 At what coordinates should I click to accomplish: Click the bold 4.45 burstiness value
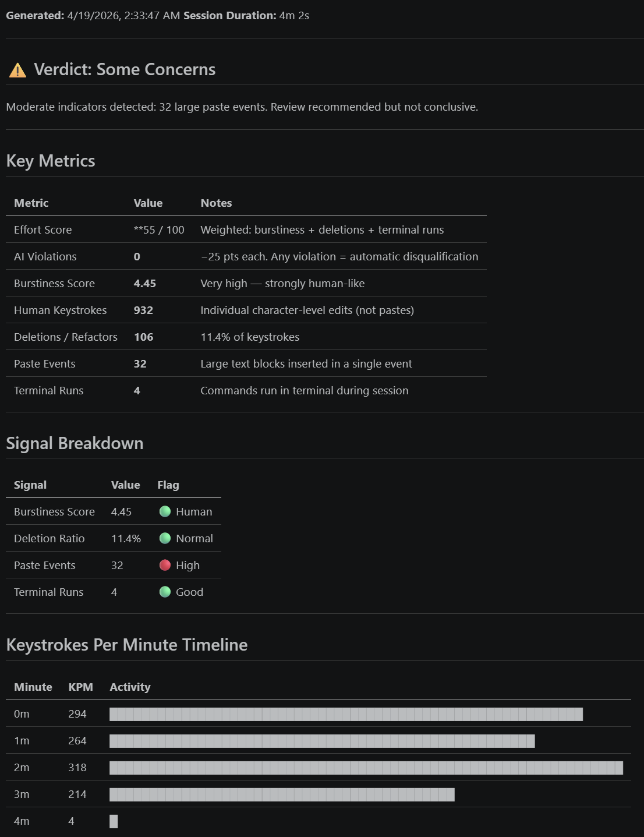point(145,283)
